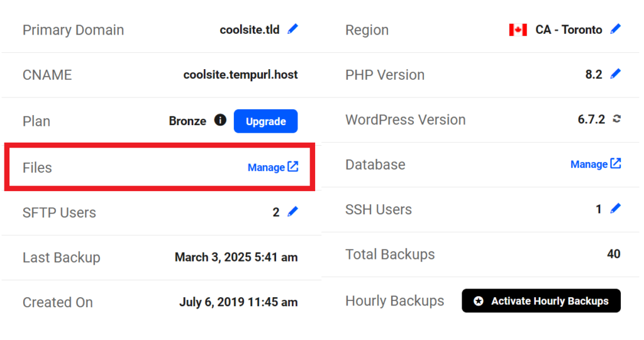Image resolution: width=644 pixels, height=340 pixels.
Task: Open Manage link for Database
Action: (596, 164)
